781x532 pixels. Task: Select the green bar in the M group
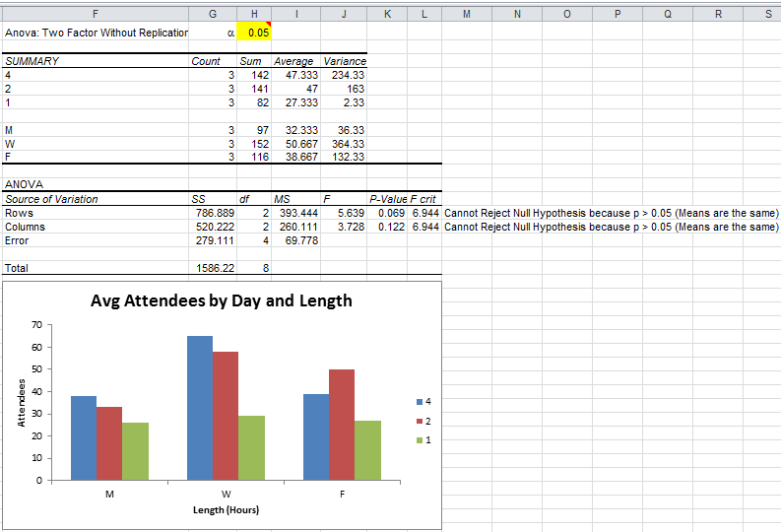tap(135, 451)
